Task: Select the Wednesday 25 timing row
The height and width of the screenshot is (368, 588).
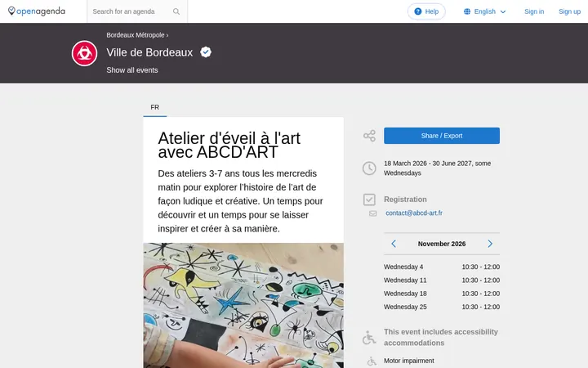Action: click(442, 307)
